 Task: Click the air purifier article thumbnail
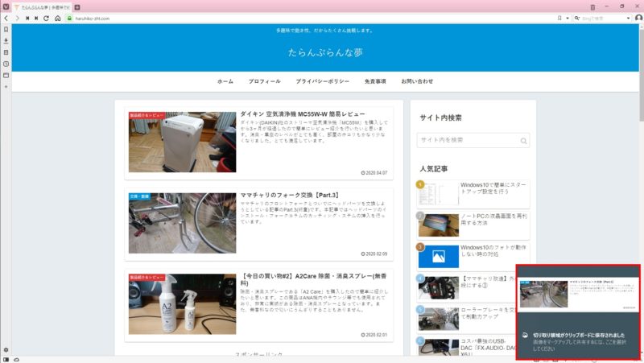[183, 142]
